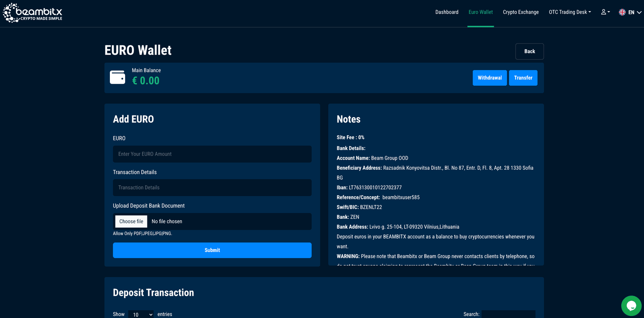644x318 pixels.
Task: Open the user account icon menu
Action: [x=605, y=12]
